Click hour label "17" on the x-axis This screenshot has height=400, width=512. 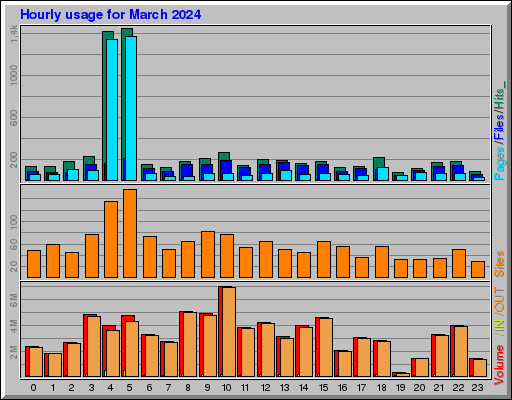point(361,388)
